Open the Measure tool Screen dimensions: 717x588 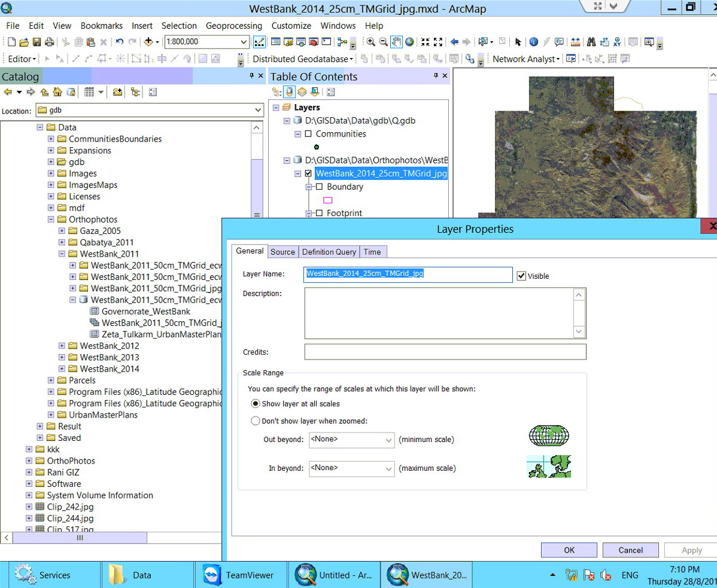pyautogui.click(x=575, y=42)
